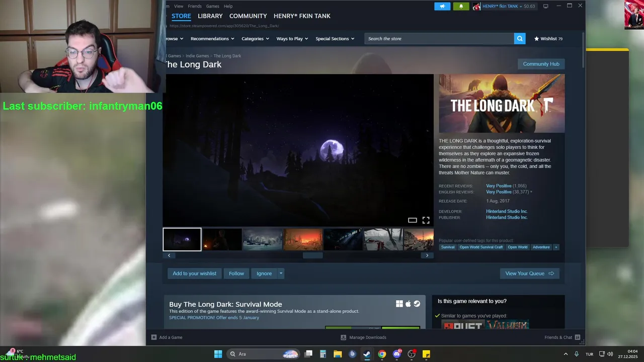Click the SteamOS platform icon
Viewport: 644px width, 362px height.
417,304
